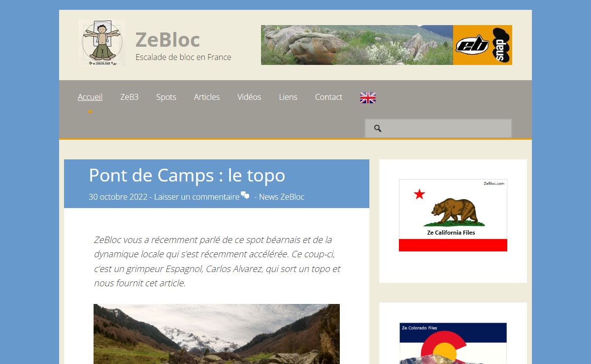Open the Ze Colorado Files flag image

tap(453, 343)
